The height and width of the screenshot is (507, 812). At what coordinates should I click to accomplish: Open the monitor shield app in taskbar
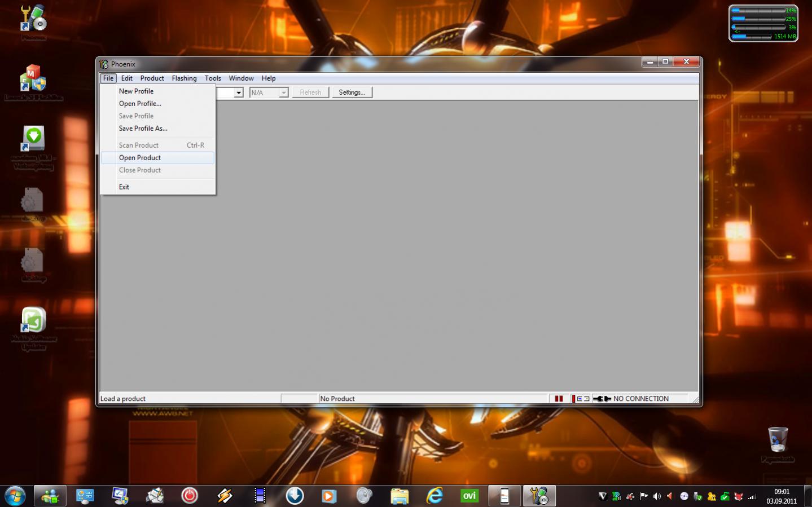coord(120,496)
